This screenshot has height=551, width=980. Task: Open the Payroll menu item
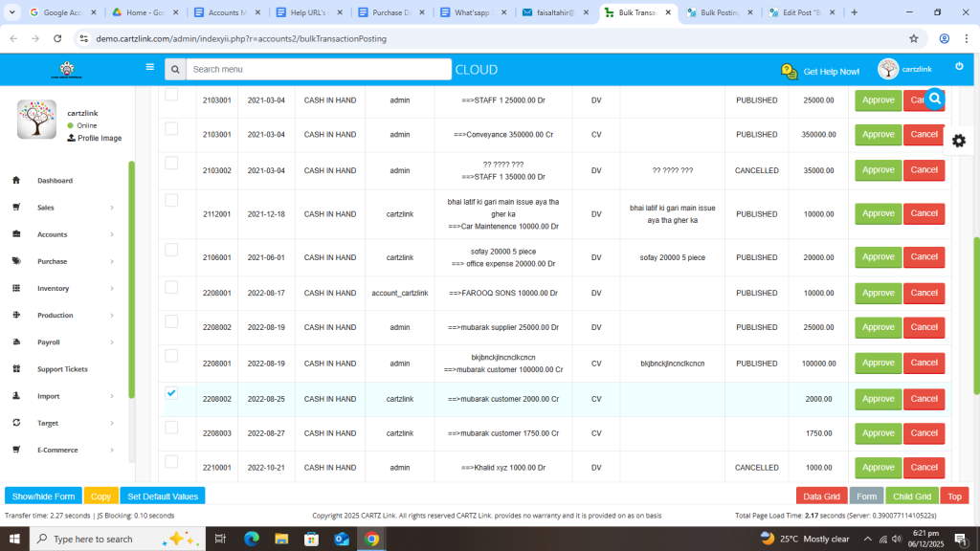pos(49,342)
